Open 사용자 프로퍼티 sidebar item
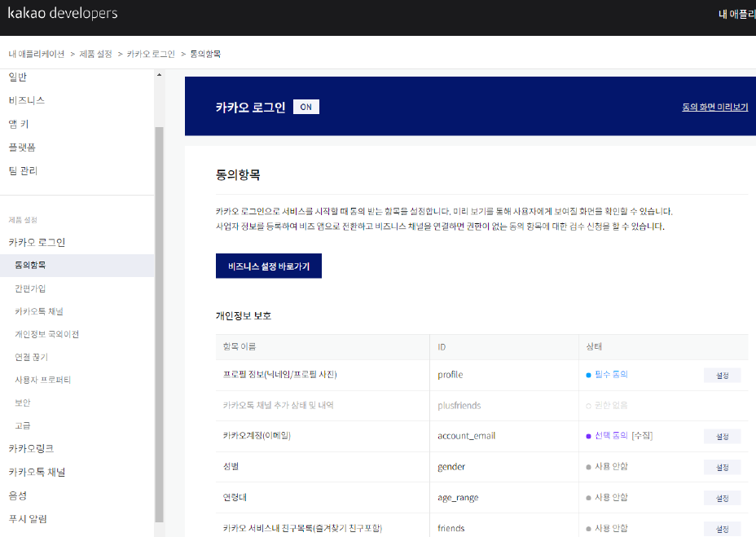The image size is (756, 537). 43,381
